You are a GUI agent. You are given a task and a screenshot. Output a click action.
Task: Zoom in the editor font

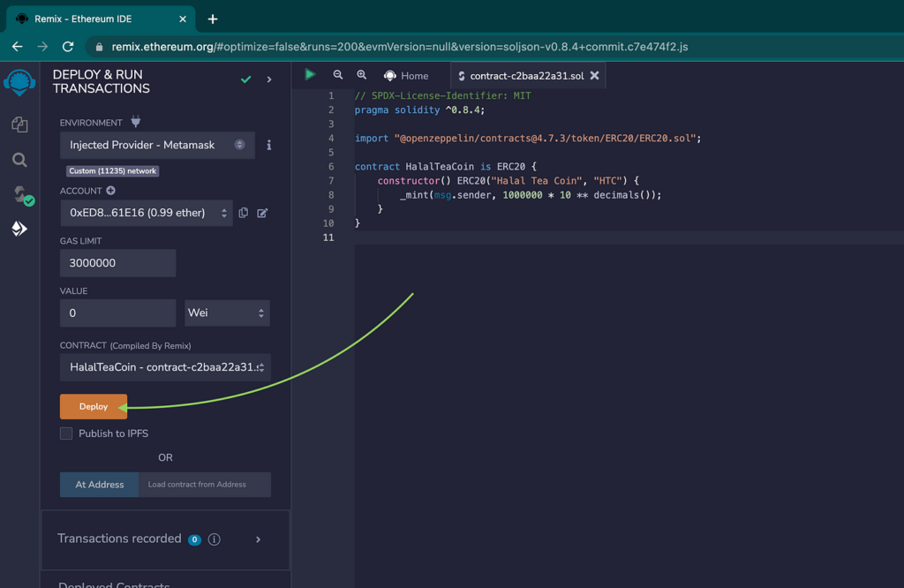point(361,75)
